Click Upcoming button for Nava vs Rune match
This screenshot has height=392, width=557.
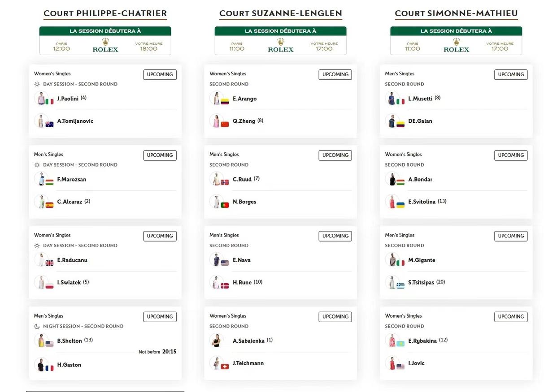coord(335,236)
